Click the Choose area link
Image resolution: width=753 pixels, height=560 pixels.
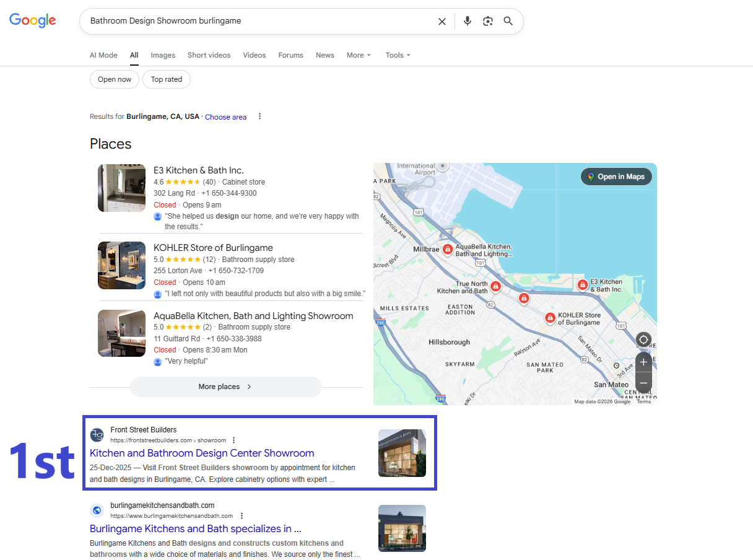coord(226,117)
